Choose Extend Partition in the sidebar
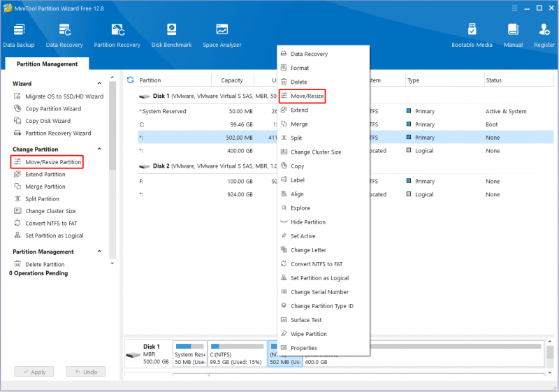Viewport: 559px width, 392px height. 40,174
